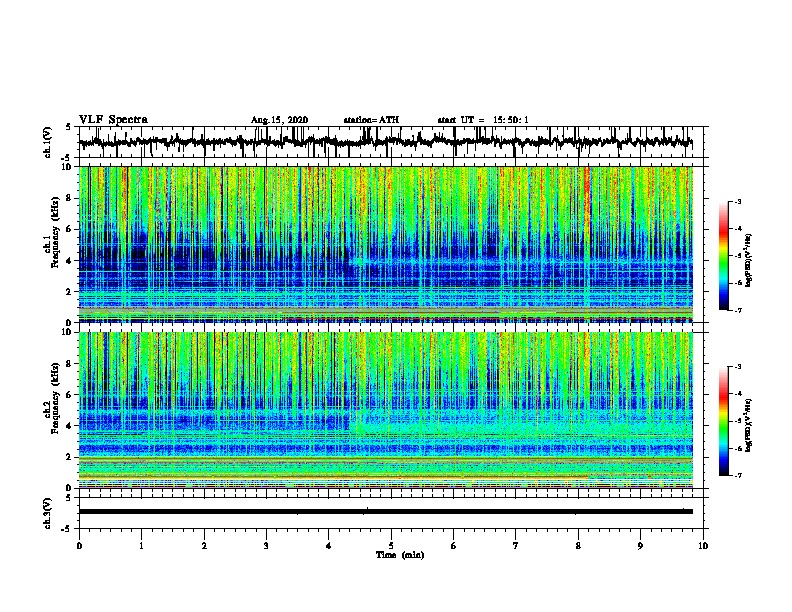Click time axis tick label "2"

[x=204, y=545]
